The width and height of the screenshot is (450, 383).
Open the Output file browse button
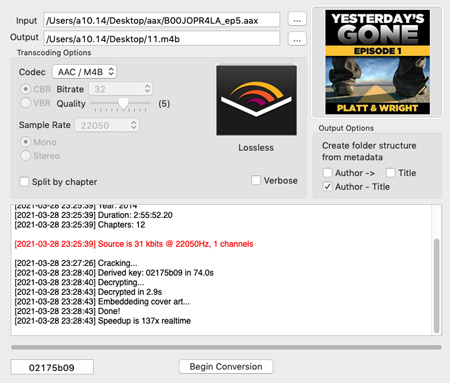click(x=297, y=39)
